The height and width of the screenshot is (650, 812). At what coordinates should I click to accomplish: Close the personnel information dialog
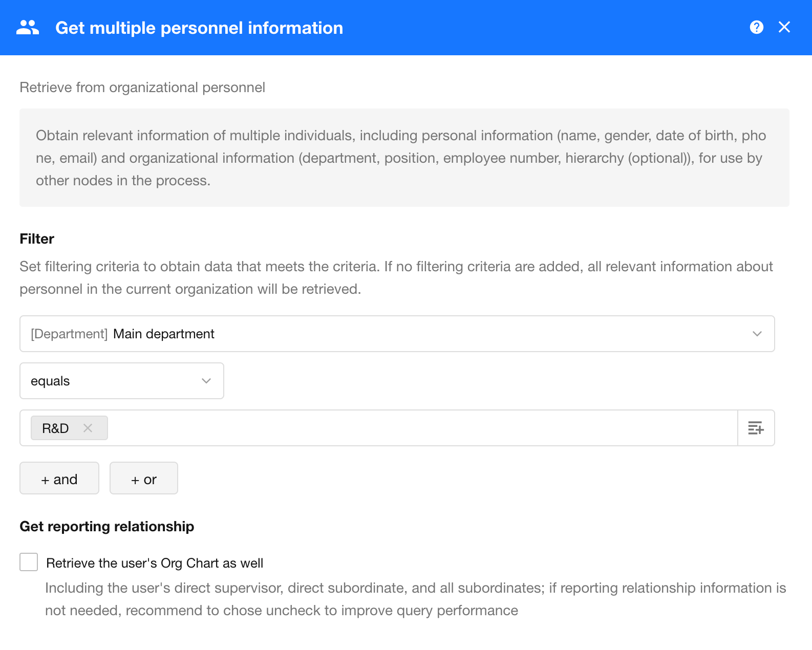click(784, 27)
